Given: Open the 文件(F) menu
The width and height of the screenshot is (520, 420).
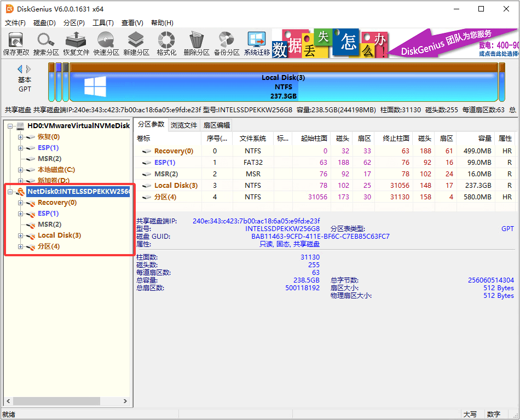Looking at the screenshot, I should click(15, 23).
